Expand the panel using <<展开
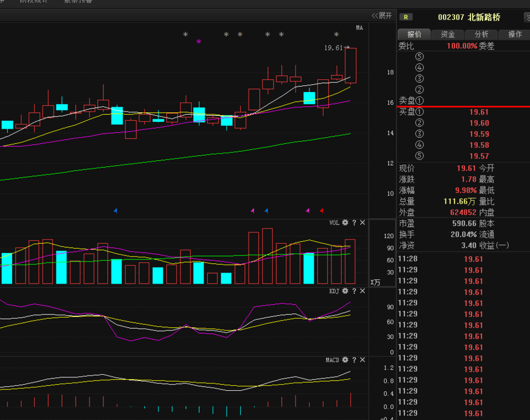The image size is (530, 420). click(381, 16)
